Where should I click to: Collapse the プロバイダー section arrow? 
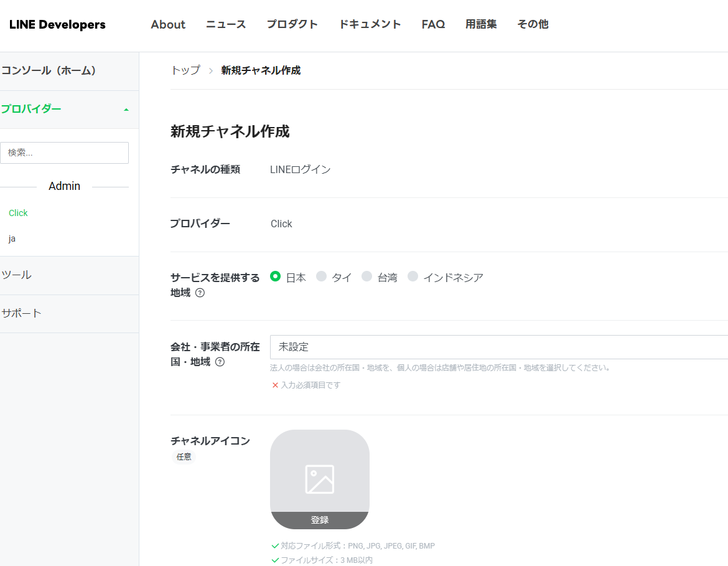point(126,110)
